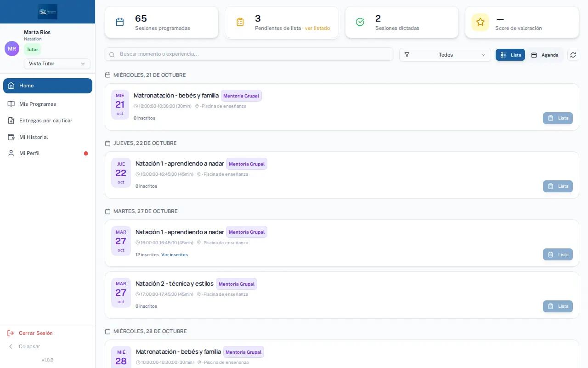Click the Mentoría Grupal tag on Natación 2

coord(237,284)
